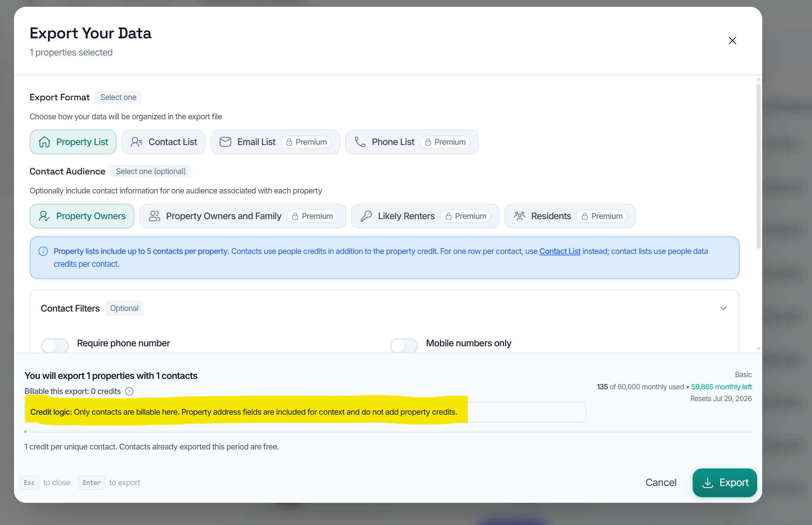Select the Contact List export format
Viewport: 812px width, 525px height.
tap(163, 142)
